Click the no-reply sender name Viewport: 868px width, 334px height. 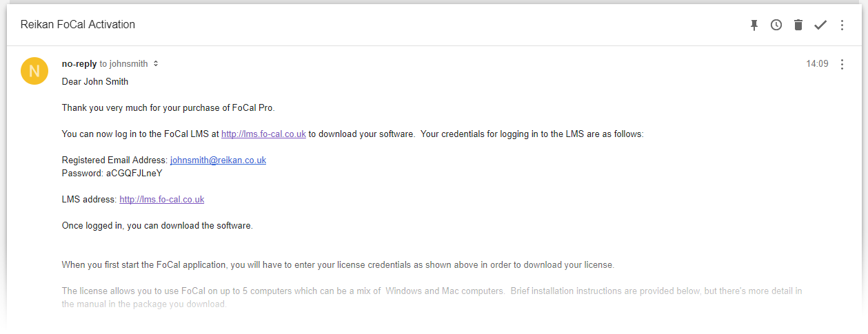[79, 63]
